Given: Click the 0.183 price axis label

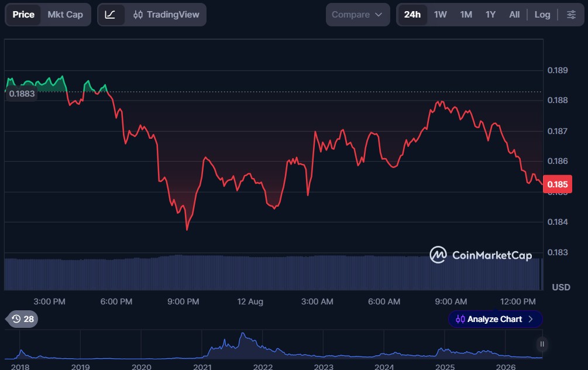Looking at the screenshot, I should (558, 252).
